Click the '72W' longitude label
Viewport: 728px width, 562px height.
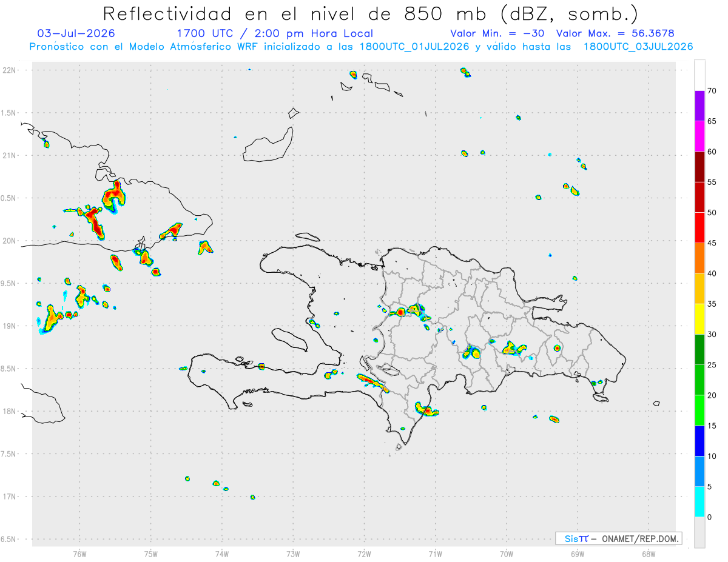point(364,554)
